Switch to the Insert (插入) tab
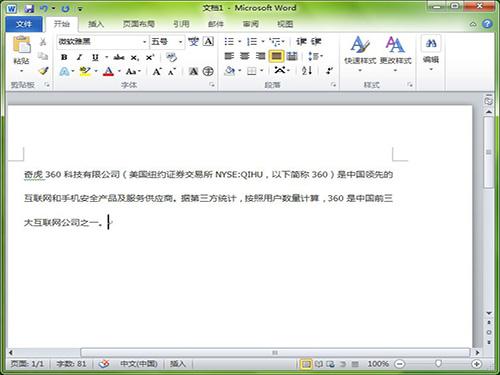The width and height of the screenshot is (500, 375). coord(96,24)
